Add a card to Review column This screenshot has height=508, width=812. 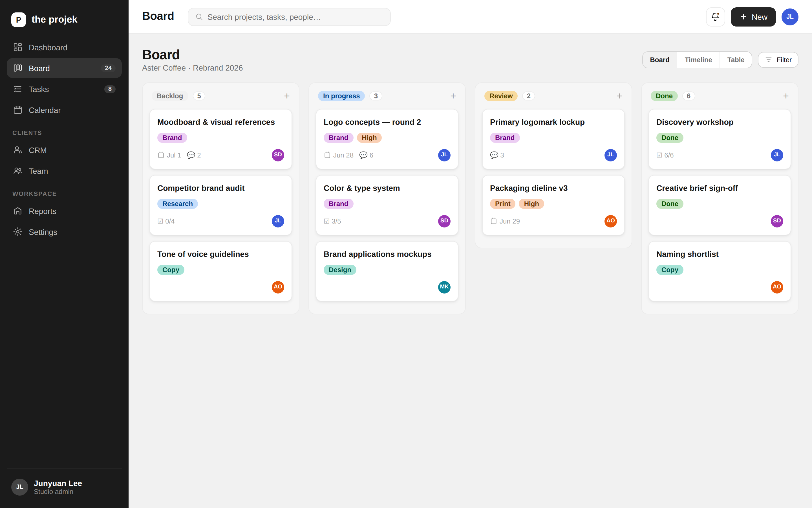tap(619, 96)
